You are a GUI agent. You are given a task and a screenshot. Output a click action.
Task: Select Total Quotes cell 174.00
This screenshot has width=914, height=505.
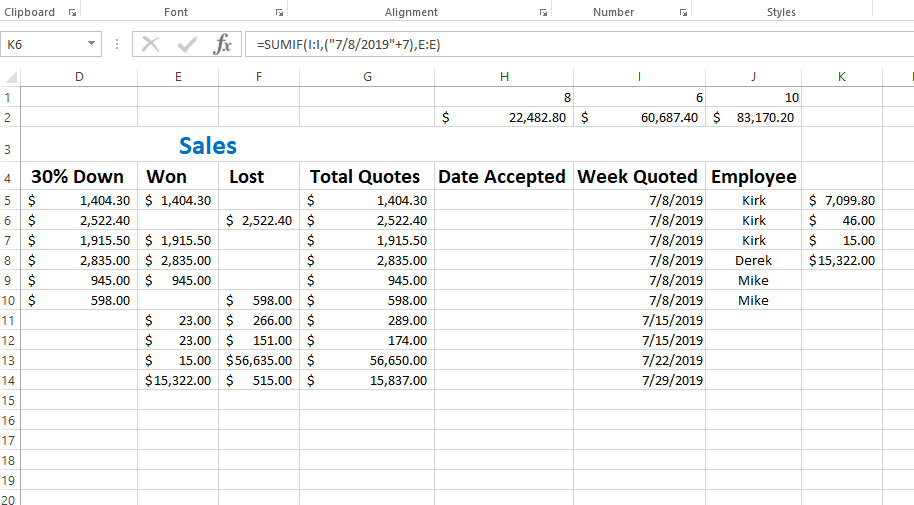click(x=367, y=340)
